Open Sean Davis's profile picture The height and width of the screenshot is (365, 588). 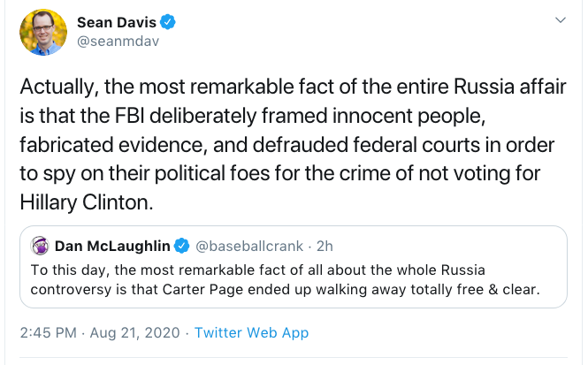43,33
